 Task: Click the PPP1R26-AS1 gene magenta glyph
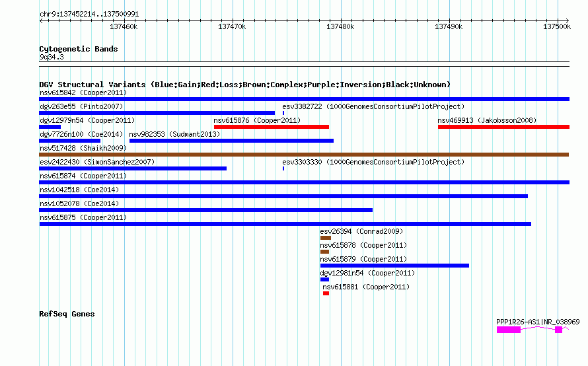pyautogui.click(x=533, y=330)
